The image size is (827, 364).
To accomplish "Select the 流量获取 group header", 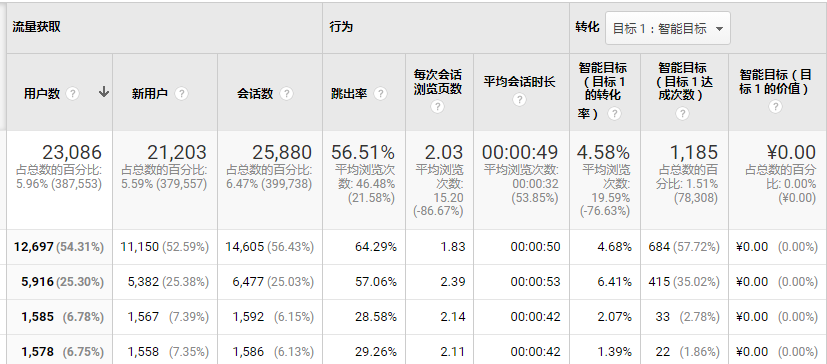I will point(37,27).
